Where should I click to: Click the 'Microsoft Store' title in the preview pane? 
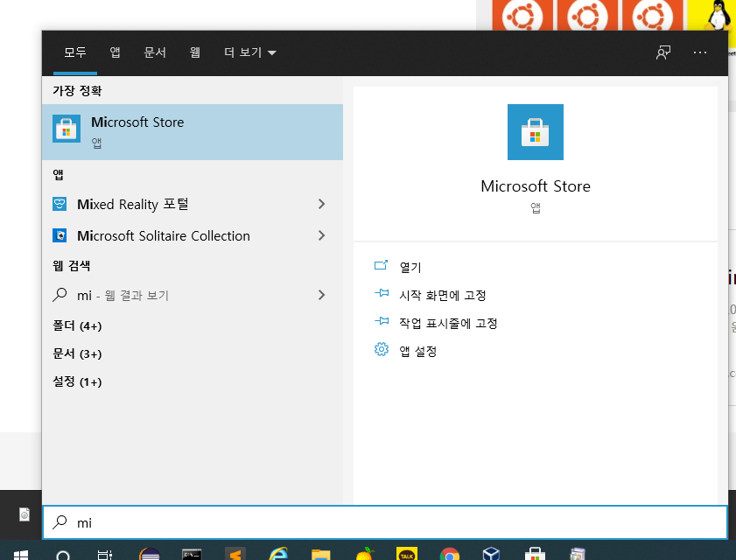coord(535,186)
